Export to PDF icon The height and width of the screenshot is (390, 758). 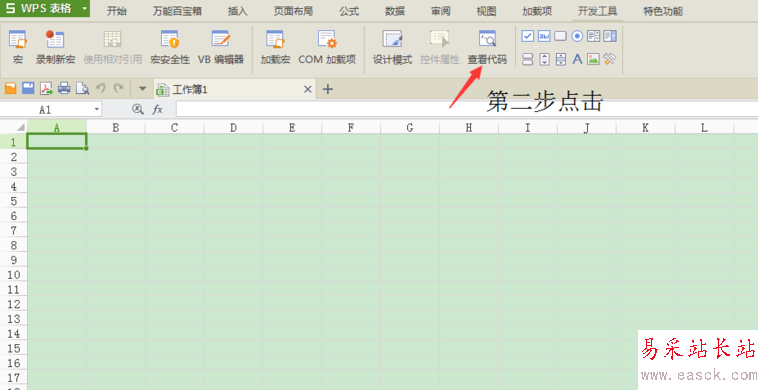tap(46, 88)
